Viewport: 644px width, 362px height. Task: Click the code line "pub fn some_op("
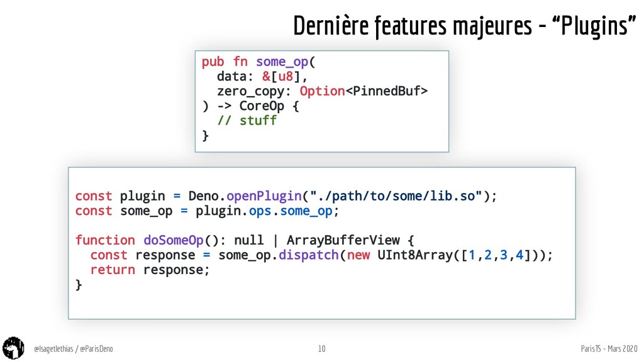(258, 62)
